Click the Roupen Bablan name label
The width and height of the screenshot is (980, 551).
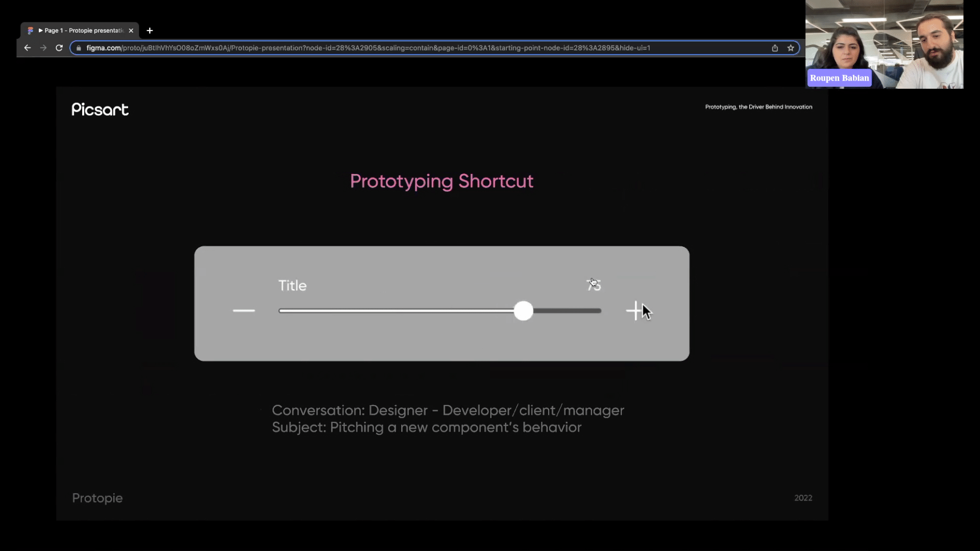839,78
